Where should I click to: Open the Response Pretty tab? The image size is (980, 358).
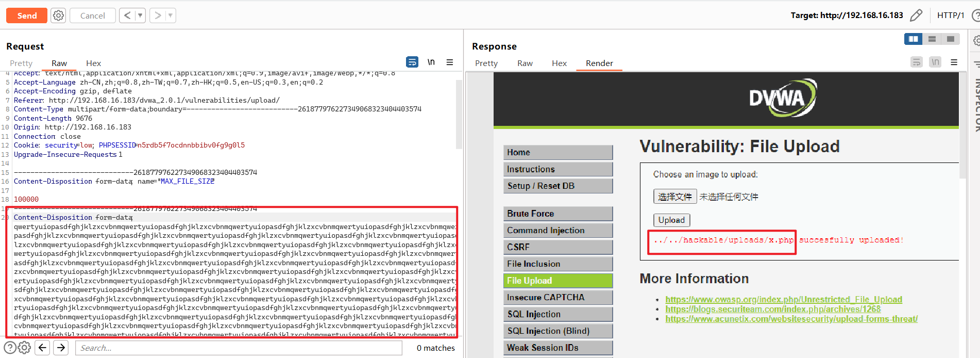click(486, 63)
